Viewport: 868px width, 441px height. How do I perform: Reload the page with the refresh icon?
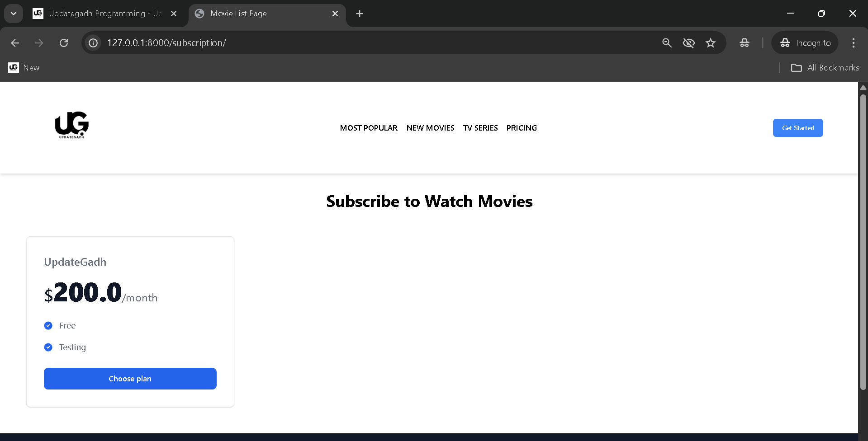(x=64, y=43)
